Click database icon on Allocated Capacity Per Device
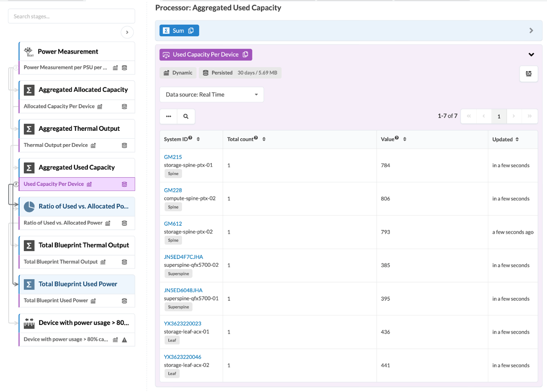Image resolution: width=547 pixels, height=392 pixels. 124,106
